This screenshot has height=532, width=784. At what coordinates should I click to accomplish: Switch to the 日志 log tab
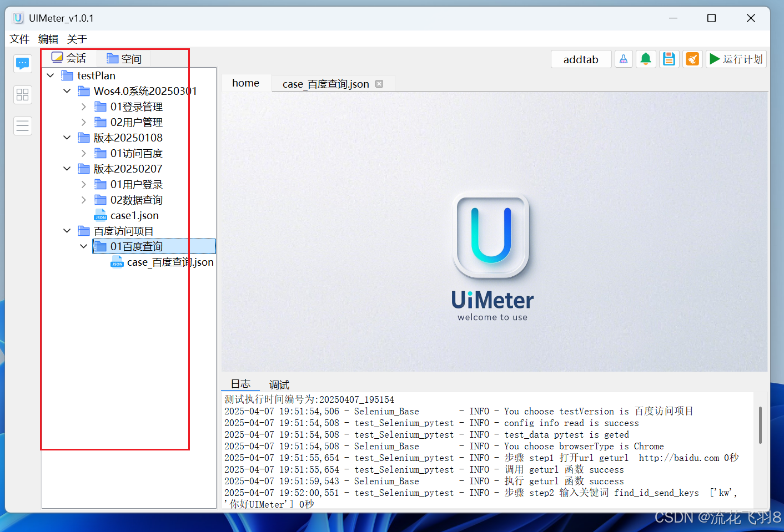240,384
